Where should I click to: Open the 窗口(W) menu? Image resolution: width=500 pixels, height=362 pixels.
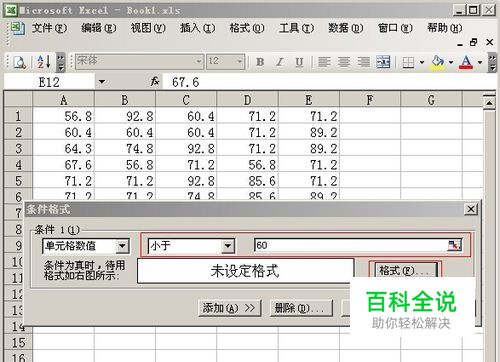tap(395, 28)
